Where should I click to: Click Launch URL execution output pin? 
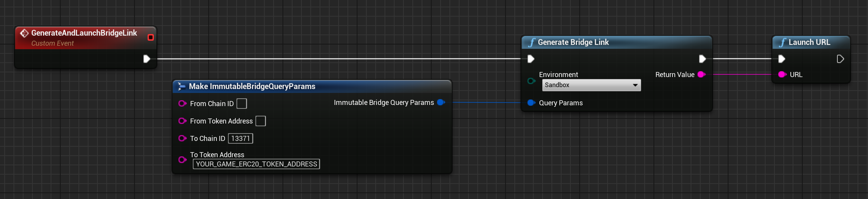coord(840,59)
